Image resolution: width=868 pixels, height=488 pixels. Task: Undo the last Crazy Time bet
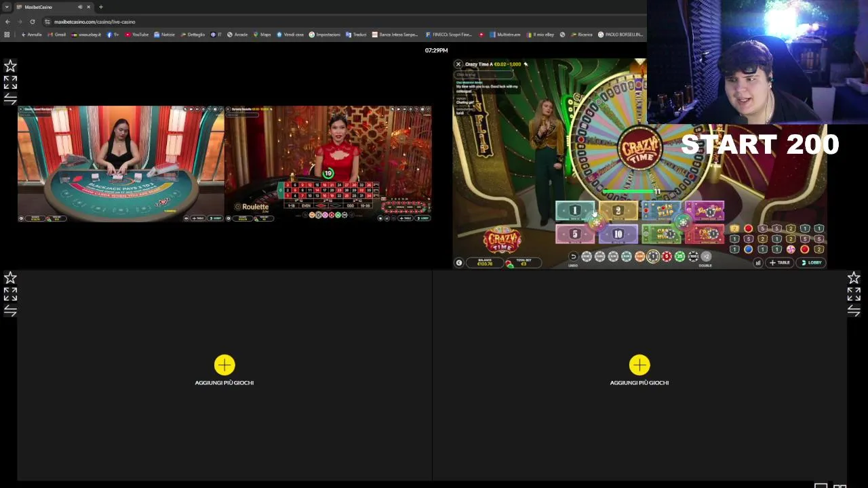573,256
